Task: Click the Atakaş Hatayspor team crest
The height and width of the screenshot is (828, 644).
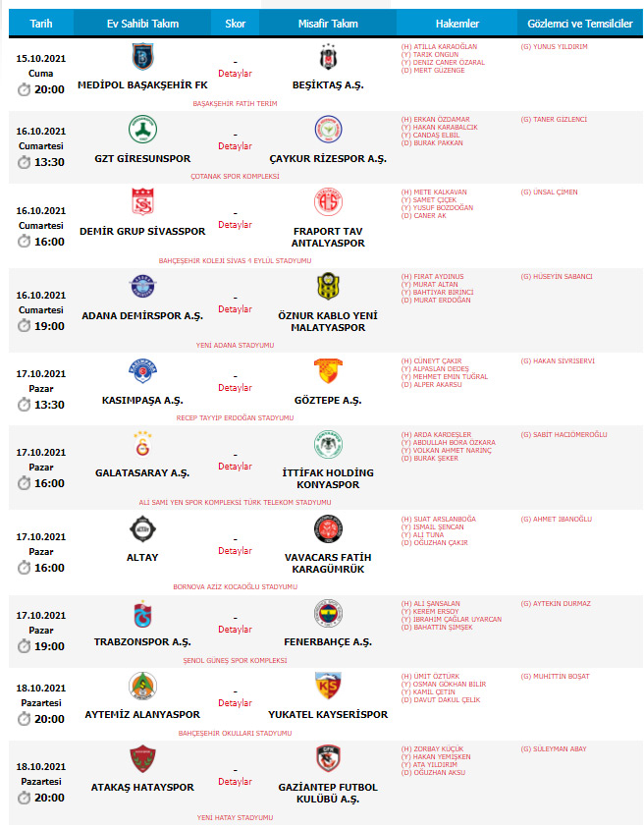Action: [x=142, y=758]
